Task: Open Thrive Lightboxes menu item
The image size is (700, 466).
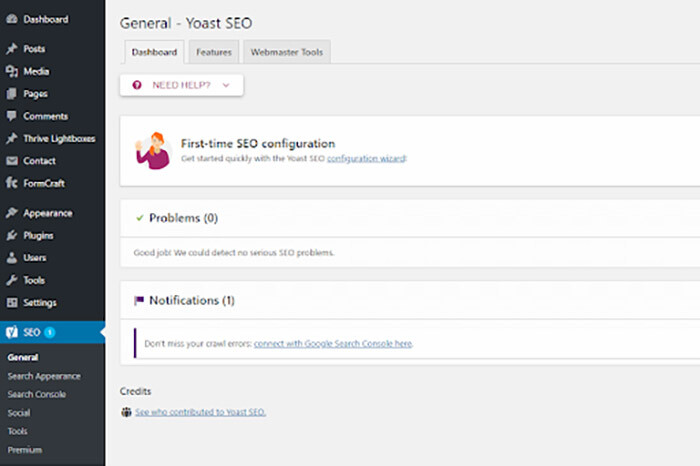Action: click(59, 138)
